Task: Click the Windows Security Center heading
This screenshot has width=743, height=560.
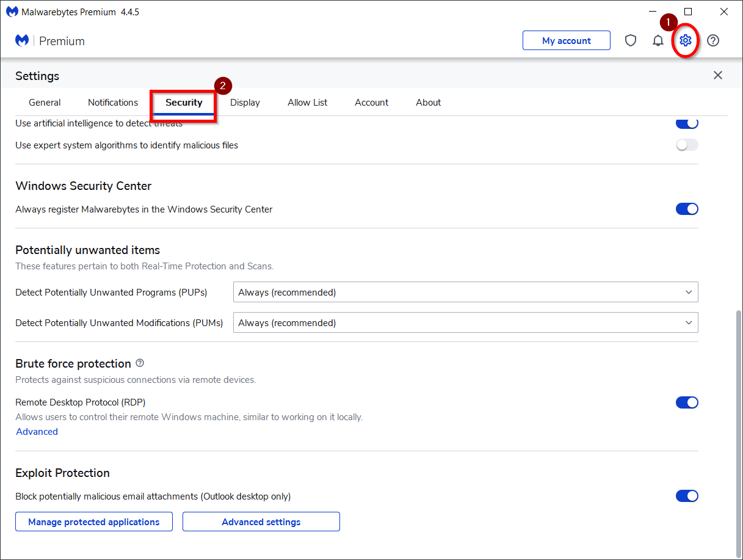Action: [84, 186]
